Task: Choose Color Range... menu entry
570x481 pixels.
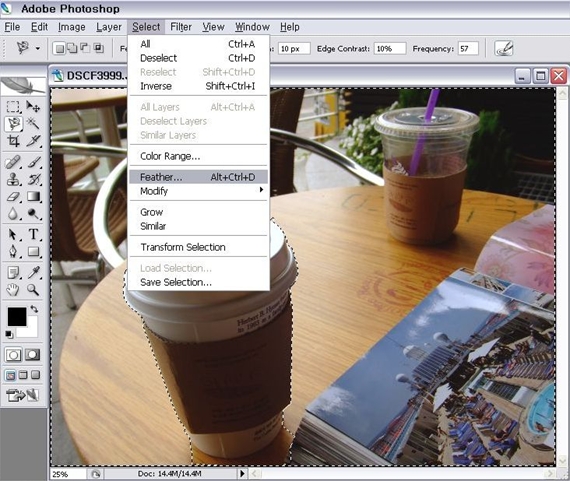Action: pyautogui.click(x=198, y=156)
